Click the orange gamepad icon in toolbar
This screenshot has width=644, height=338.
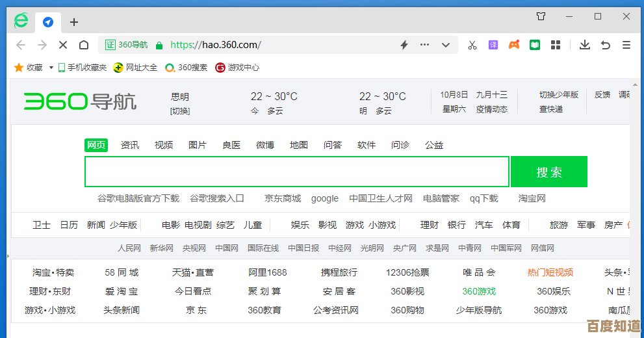coord(513,45)
